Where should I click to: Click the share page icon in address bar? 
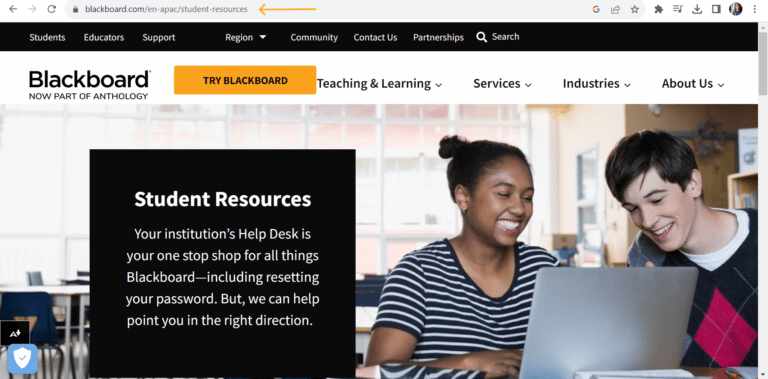pos(615,9)
